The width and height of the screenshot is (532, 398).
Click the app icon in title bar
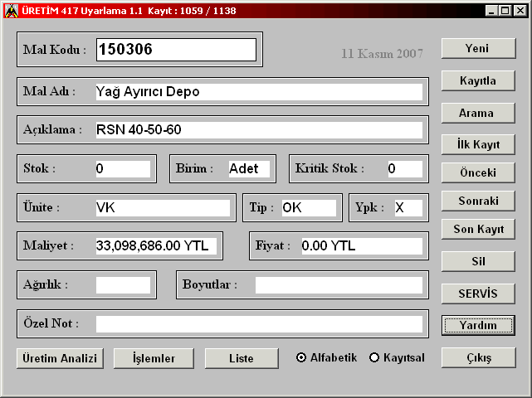[x=11, y=10]
